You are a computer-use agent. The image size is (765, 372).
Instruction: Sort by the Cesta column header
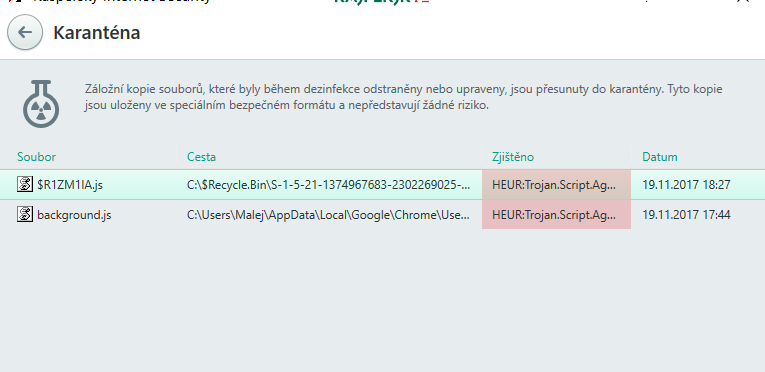(201, 157)
